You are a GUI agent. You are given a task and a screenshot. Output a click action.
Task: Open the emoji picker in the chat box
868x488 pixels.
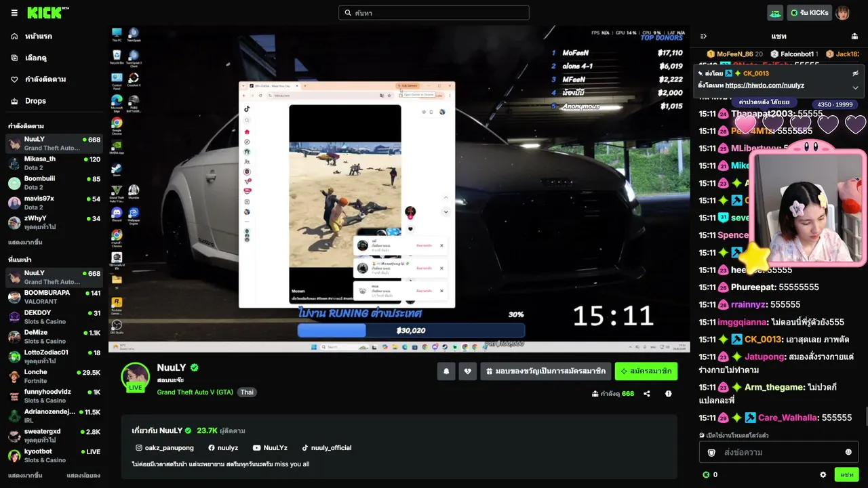point(848,452)
